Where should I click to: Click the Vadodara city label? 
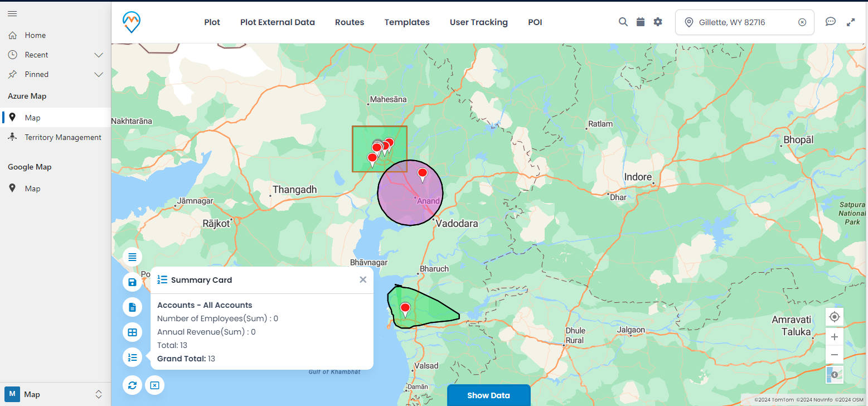(x=457, y=224)
